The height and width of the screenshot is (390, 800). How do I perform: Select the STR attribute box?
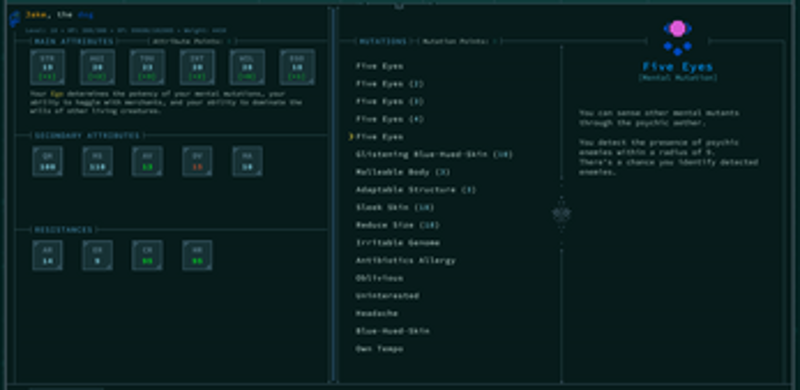tap(47, 67)
